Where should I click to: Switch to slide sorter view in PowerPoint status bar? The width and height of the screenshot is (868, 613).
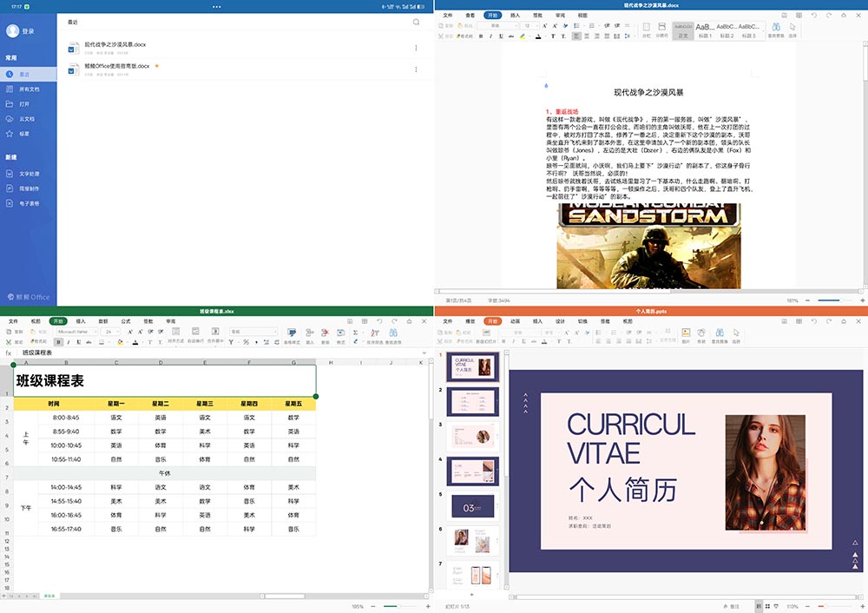coord(768,606)
